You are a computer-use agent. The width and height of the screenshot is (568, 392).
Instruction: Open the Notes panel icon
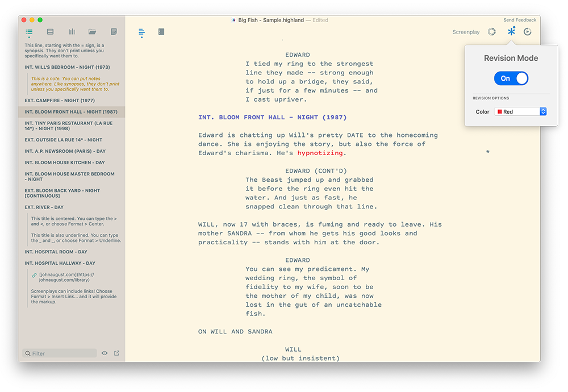click(113, 31)
